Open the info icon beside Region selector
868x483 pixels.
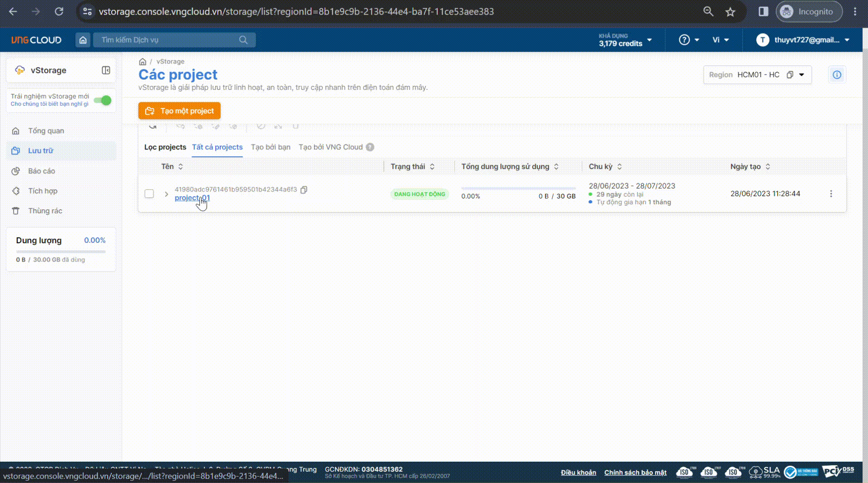[x=836, y=75]
